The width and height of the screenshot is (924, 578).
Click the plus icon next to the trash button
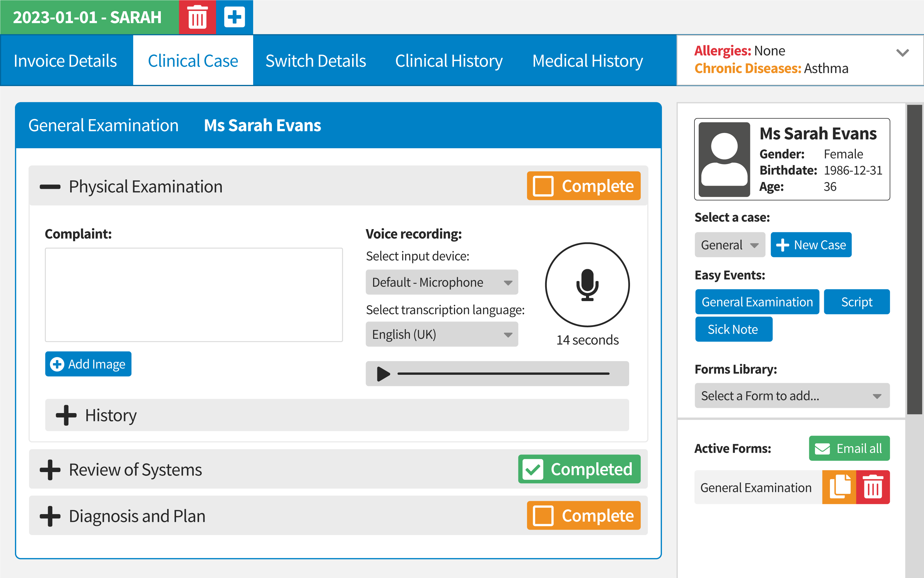234,17
